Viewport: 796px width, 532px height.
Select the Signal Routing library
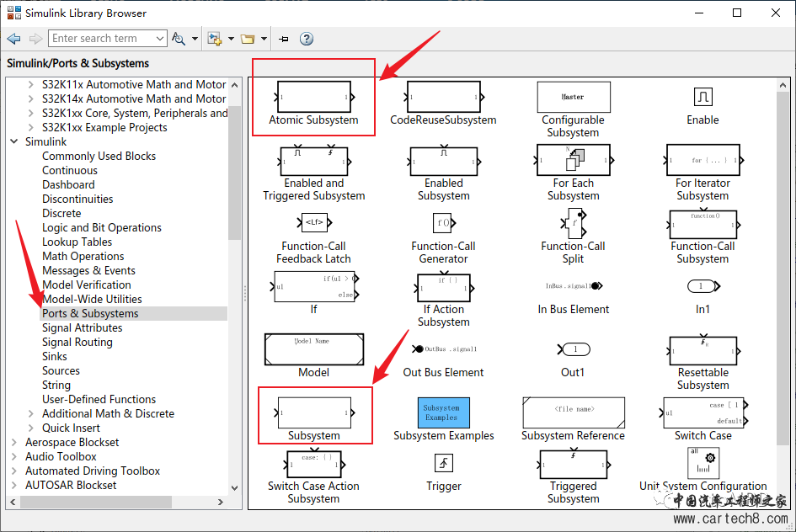77,343
